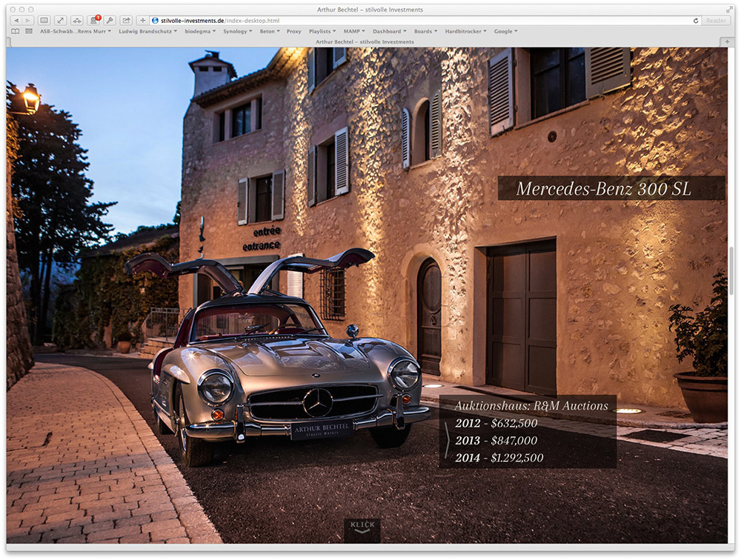Screen dimensions: 741x560
Task: Open the Synology bookmarks dropdown
Action: coord(237,31)
